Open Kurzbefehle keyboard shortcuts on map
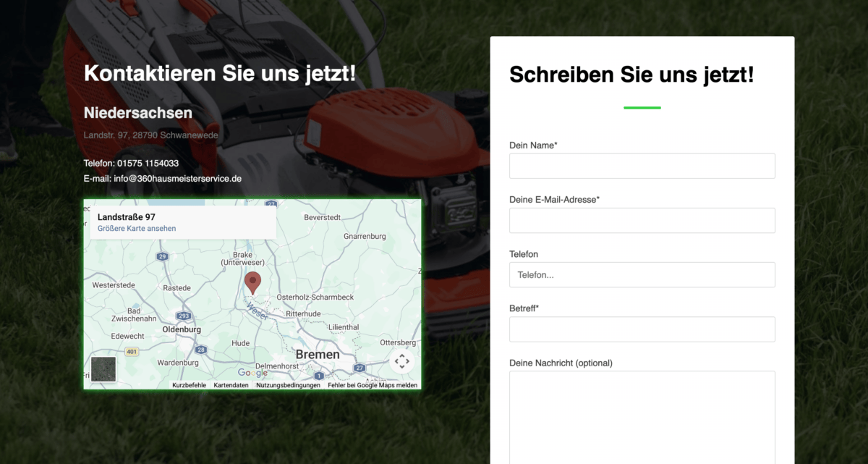 point(189,385)
